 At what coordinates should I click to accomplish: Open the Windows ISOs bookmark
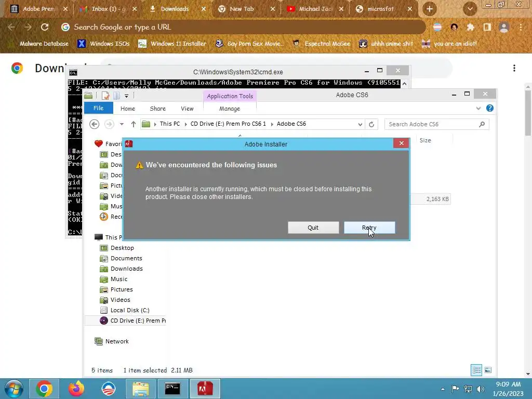(103, 44)
